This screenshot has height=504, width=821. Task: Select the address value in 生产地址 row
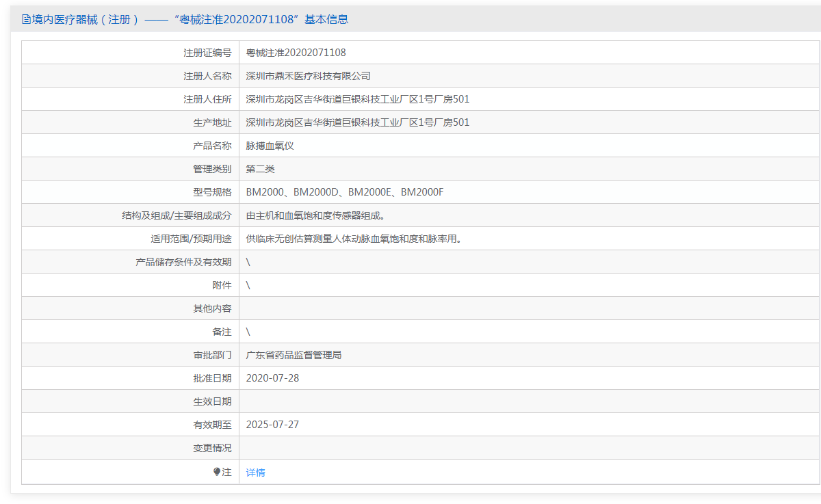tap(358, 122)
